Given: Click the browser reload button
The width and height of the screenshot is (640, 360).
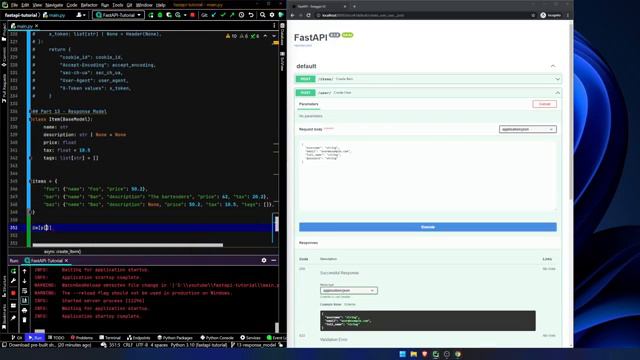Looking at the screenshot, I should click(x=309, y=15).
